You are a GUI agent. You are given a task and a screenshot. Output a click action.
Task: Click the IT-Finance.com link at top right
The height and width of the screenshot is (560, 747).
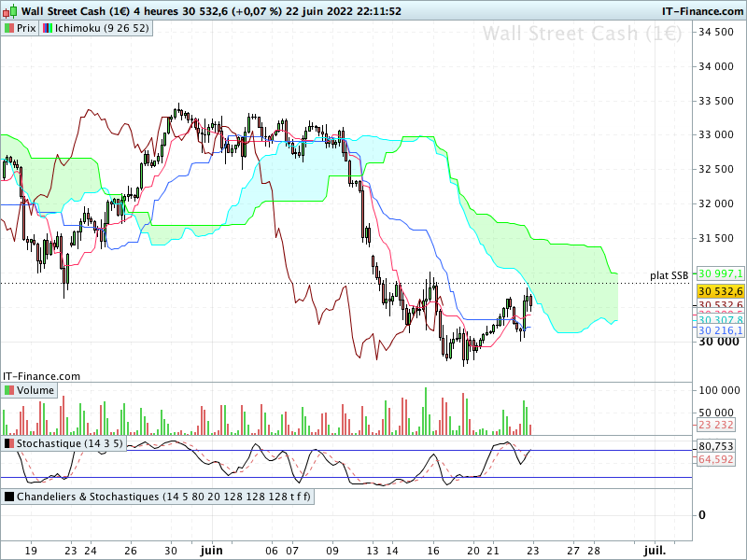[702, 11]
